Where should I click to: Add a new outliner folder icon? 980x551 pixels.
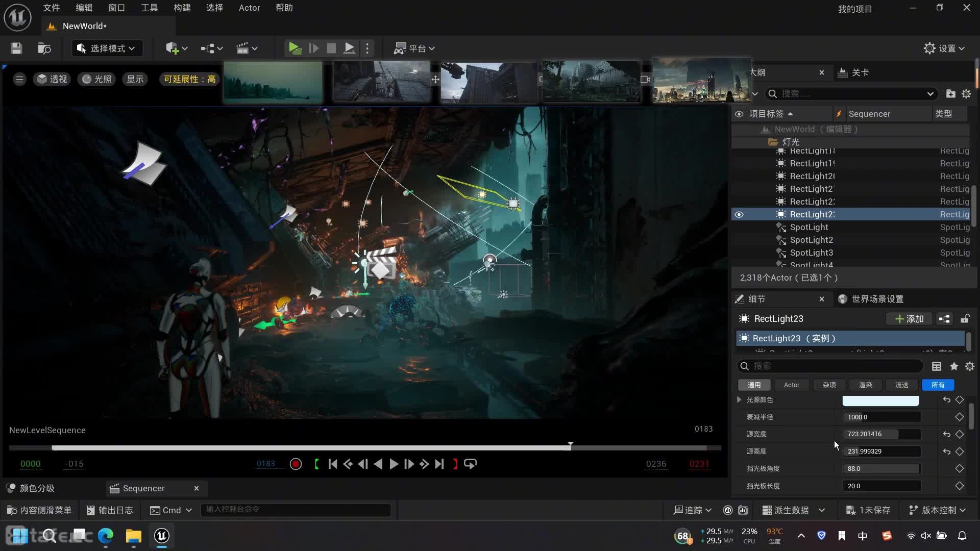pyautogui.click(x=950, y=94)
